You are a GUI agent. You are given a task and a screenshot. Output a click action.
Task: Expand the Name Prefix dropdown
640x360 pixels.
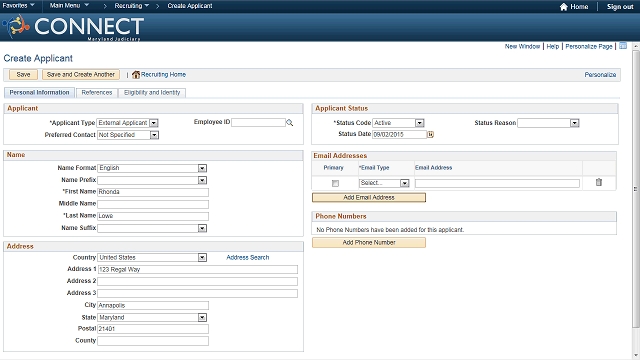click(202, 180)
